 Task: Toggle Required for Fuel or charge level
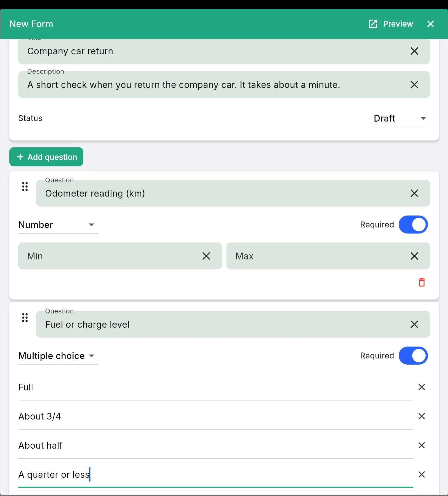pyautogui.click(x=413, y=356)
